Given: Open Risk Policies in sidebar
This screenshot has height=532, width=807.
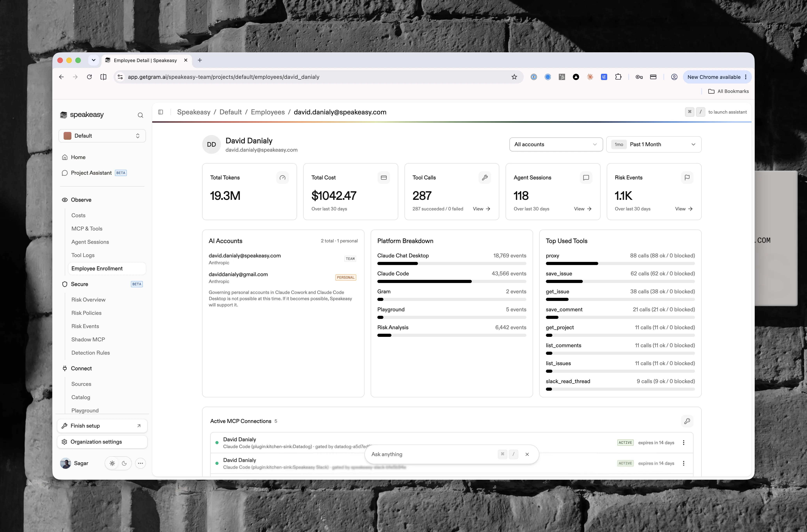Looking at the screenshot, I should pyautogui.click(x=86, y=313).
